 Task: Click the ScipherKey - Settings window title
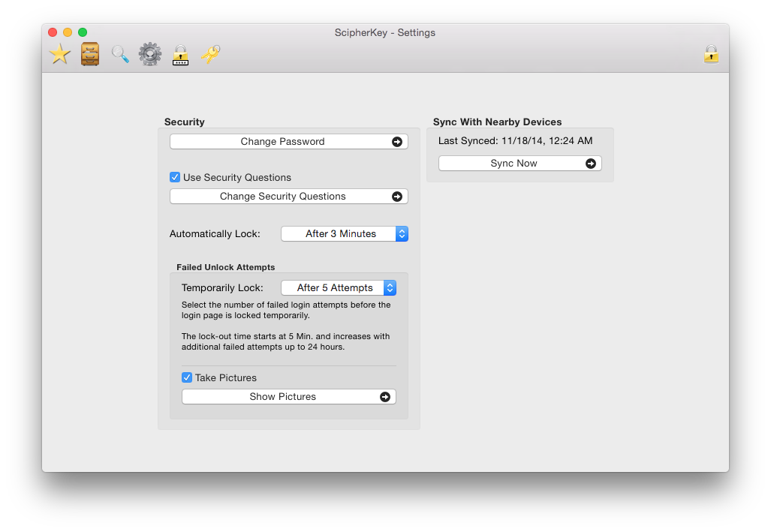click(x=385, y=32)
